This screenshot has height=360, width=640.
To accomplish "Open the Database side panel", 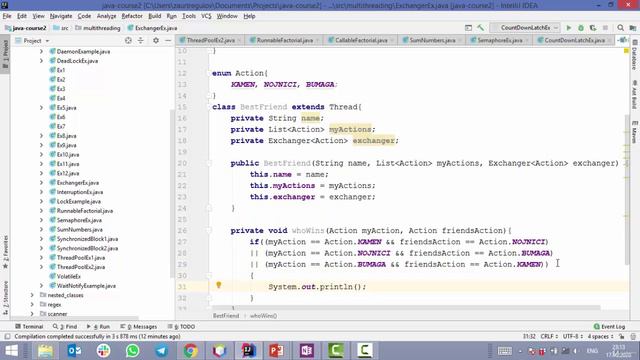I will click(x=635, y=55).
